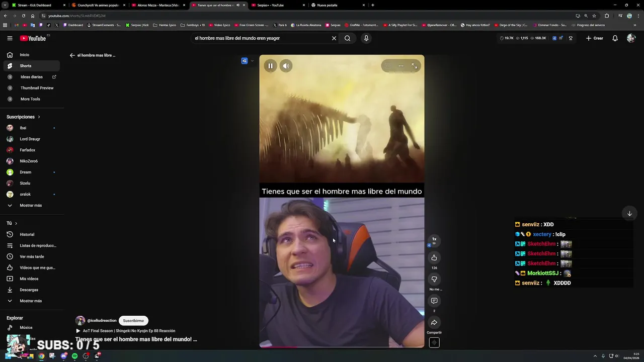Viewport: 644px width, 362px height.
Task: Open the YouTube hamburger guide menu
Action: click(10, 38)
